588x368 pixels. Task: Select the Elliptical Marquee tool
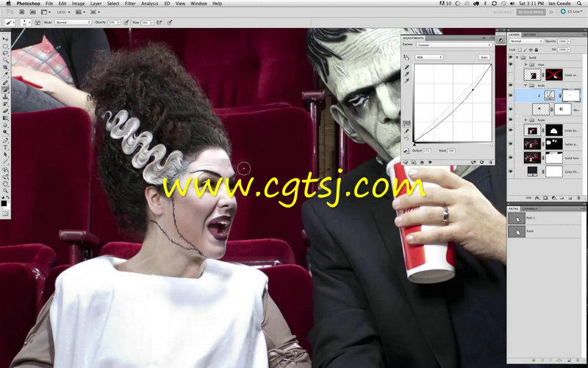tap(5, 46)
